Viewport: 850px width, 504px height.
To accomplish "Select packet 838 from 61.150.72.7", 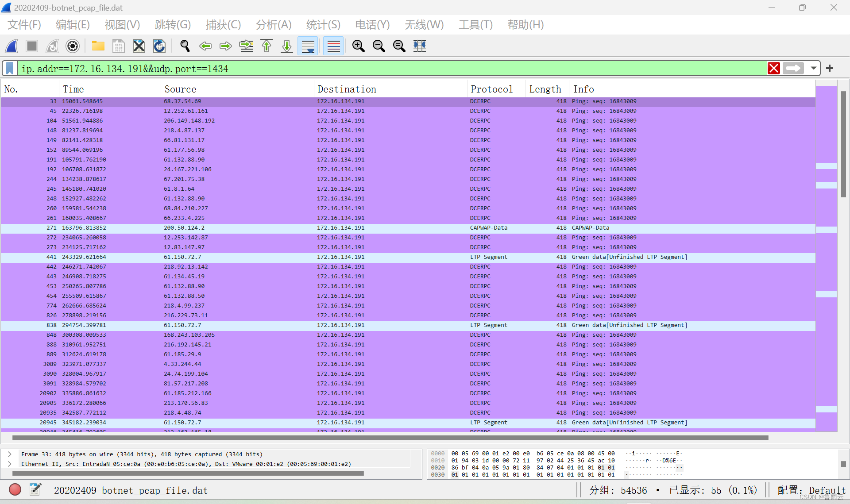I will pyautogui.click(x=408, y=325).
